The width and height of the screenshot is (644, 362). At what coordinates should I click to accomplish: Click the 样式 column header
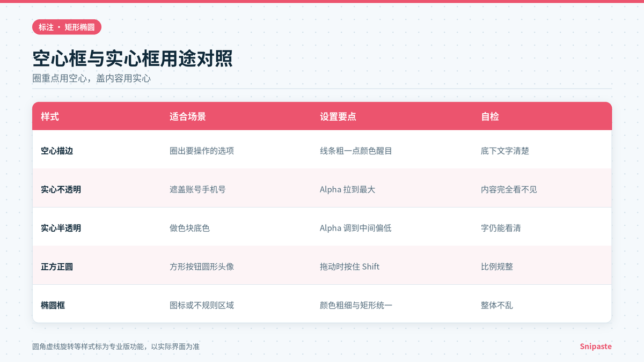coord(50,116)
